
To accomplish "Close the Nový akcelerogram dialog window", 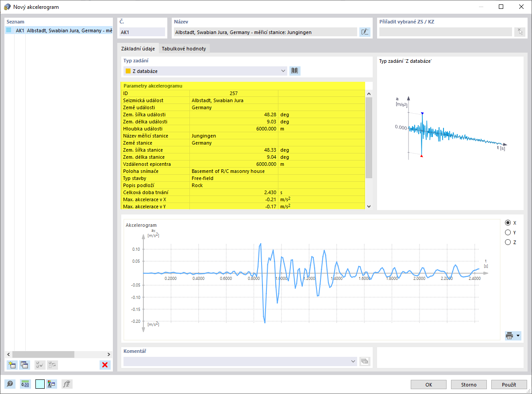I will (521, 7).
